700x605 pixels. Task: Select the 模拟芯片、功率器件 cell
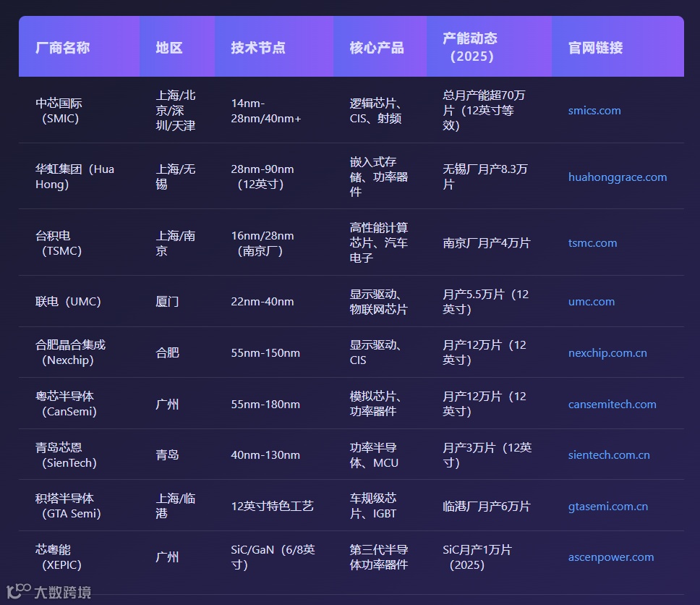[380, 404]
